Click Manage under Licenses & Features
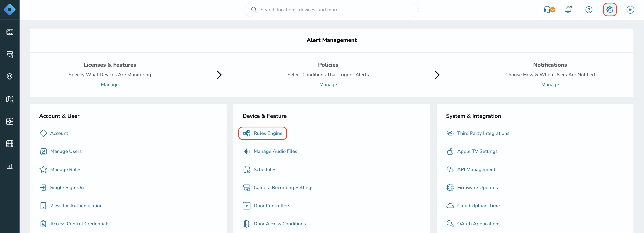The image size is (644, 233). point(110,85)
